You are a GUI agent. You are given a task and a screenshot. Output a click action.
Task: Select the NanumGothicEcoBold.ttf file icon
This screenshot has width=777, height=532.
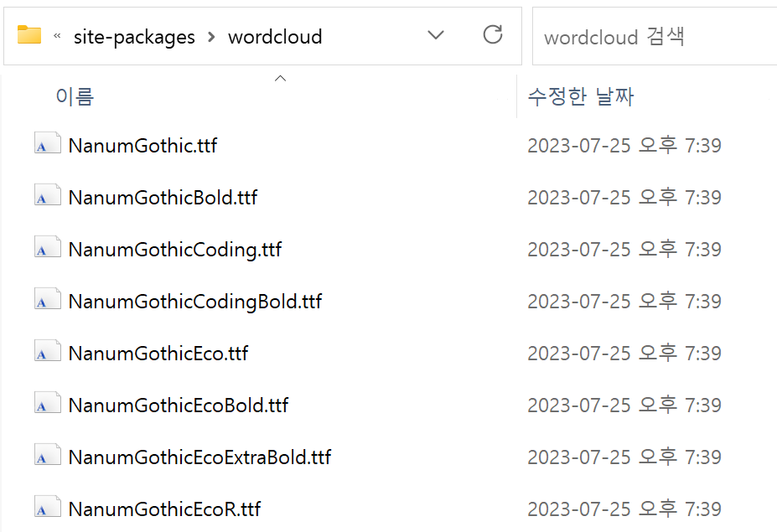48,403
